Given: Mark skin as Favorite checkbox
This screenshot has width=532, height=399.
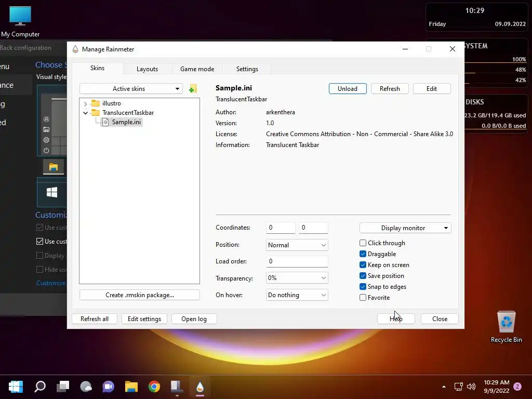Looking at the screenshot, I should point(363,298).
